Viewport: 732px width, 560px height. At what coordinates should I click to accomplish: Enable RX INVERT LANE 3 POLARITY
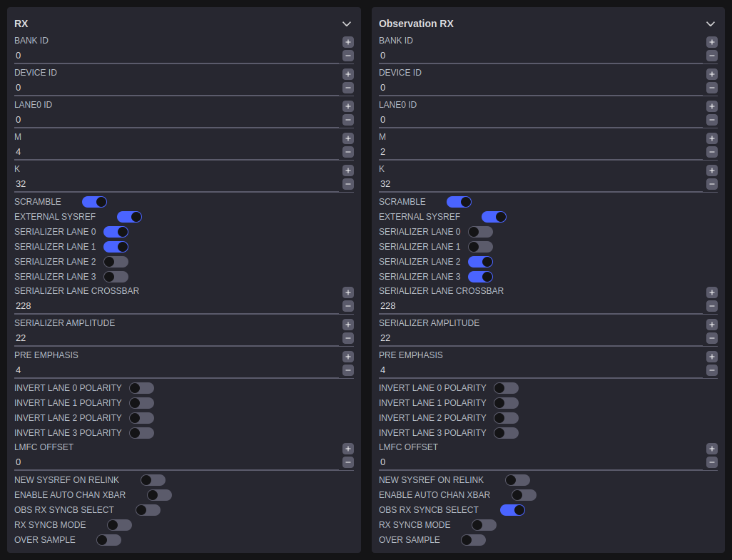click(x=141, y=433)
